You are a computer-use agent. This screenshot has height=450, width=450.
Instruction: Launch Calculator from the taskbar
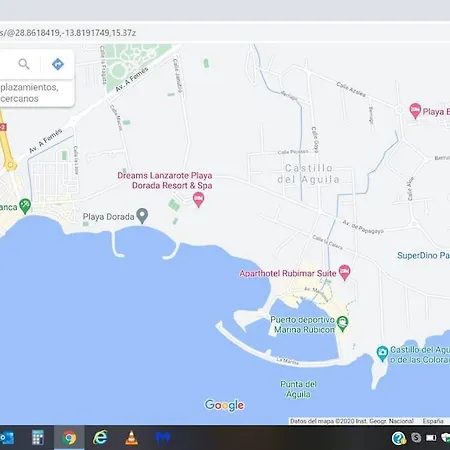(38, 437)
